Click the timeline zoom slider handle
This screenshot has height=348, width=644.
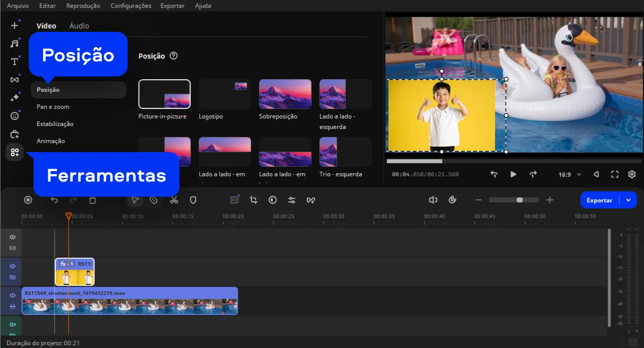[x=520, y=200]
